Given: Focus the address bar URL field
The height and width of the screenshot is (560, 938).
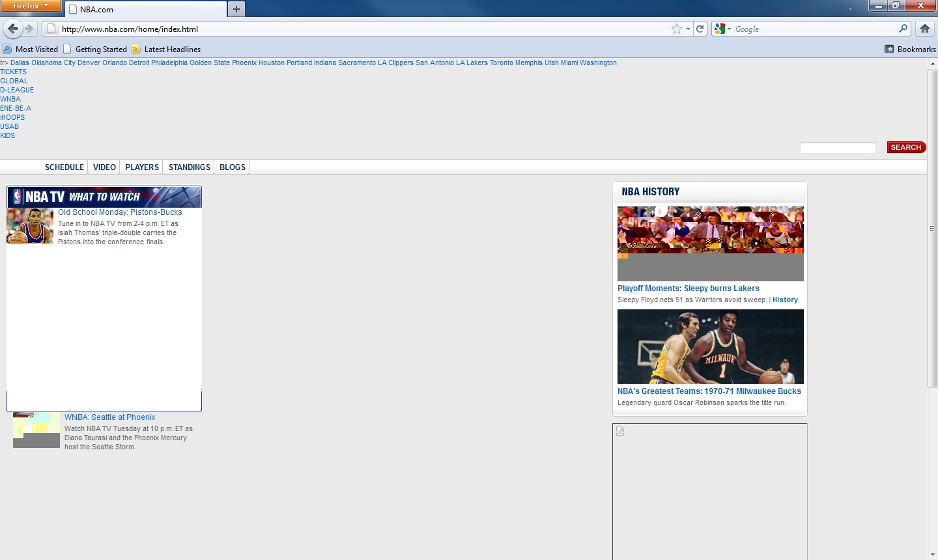Looking at the screenshot, I should 365,29.
